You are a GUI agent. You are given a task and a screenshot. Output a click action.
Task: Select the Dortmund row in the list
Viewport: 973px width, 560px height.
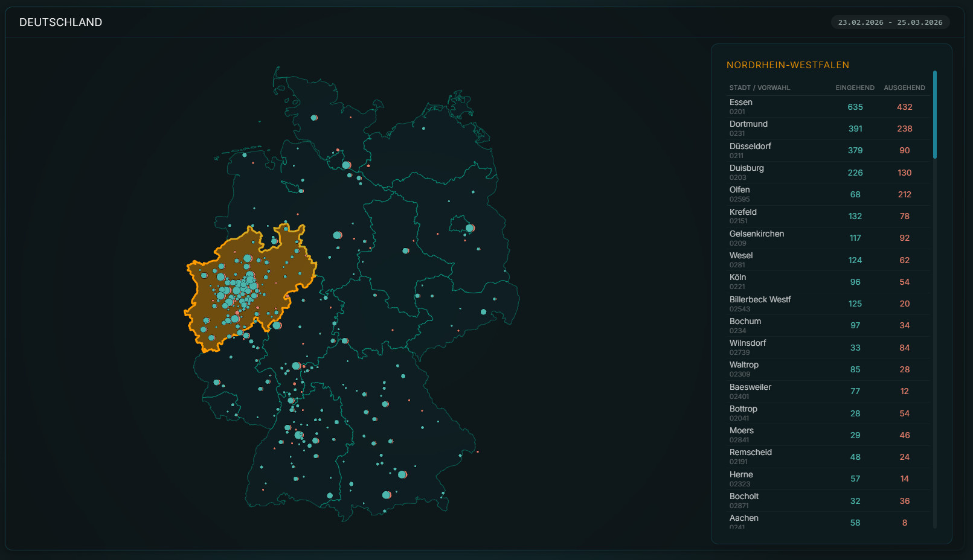827,129
